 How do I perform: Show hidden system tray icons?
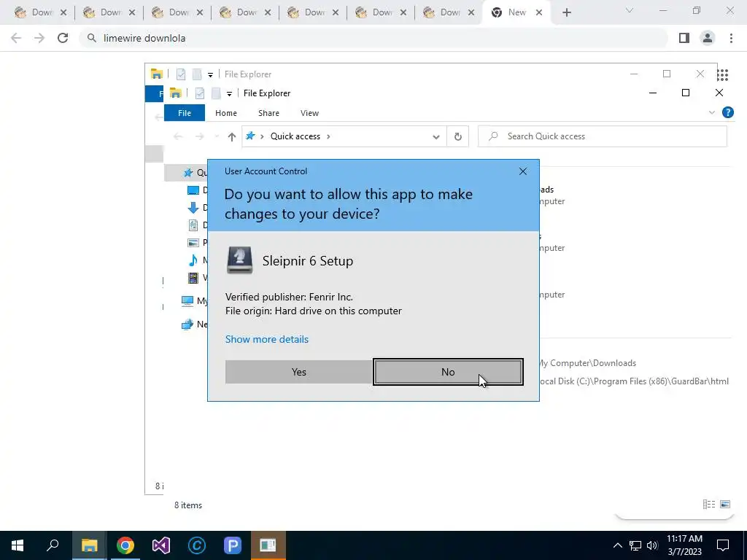coord(617,545)
